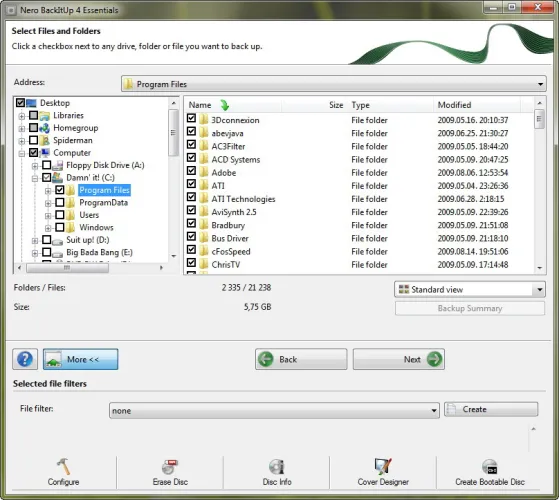This screenshot has height=500, width=559.
Task: Check the Users folder checkbox
Action: (60, 215)
